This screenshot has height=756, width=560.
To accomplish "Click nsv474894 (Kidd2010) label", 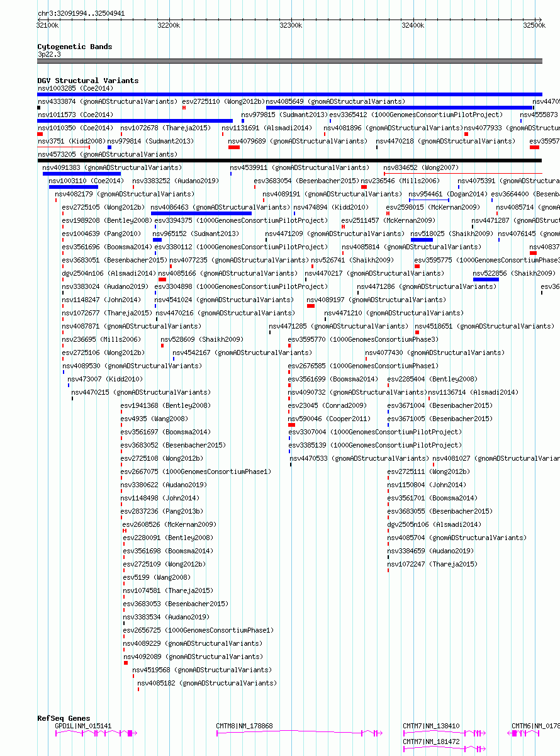I will pyautogui.click(x=331, y=207).
